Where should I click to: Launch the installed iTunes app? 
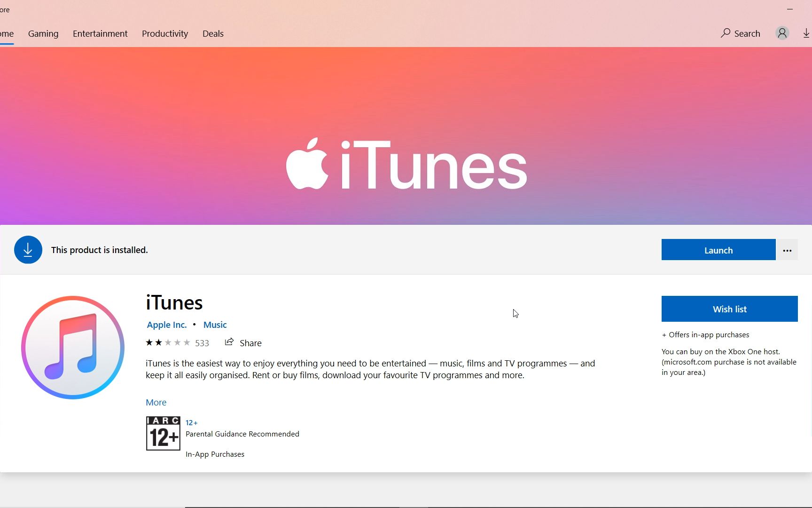(x=718, y=250)
